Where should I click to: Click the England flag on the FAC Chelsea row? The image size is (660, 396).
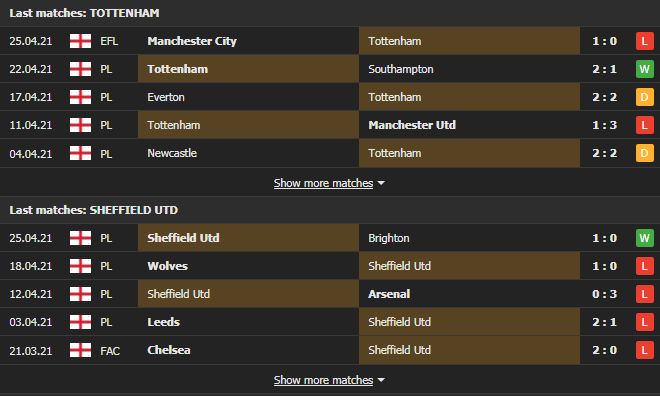(80, 350)
